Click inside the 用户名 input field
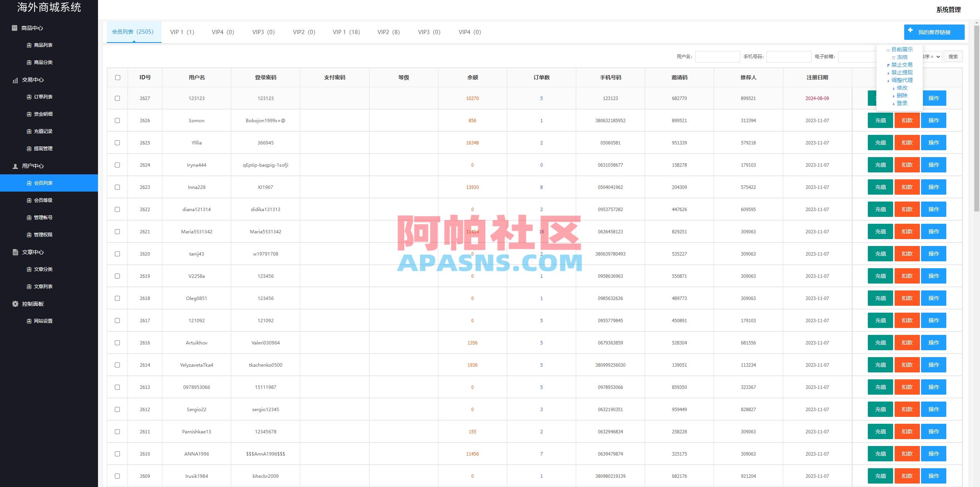The height and width of the screenshot is (487, 980). (x=718, y=56)
